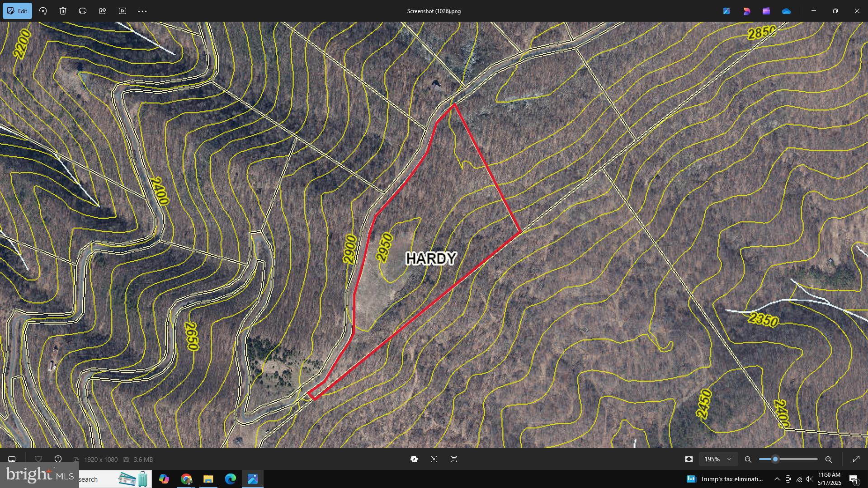Click the zoom out magnifier
The image size is (868, 488).
click(x=748, y=459)
